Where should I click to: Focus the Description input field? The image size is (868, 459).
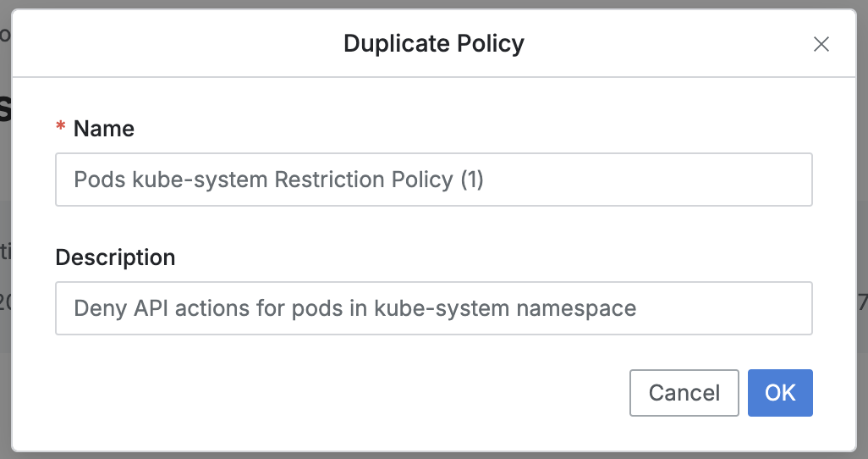(433, 308)
